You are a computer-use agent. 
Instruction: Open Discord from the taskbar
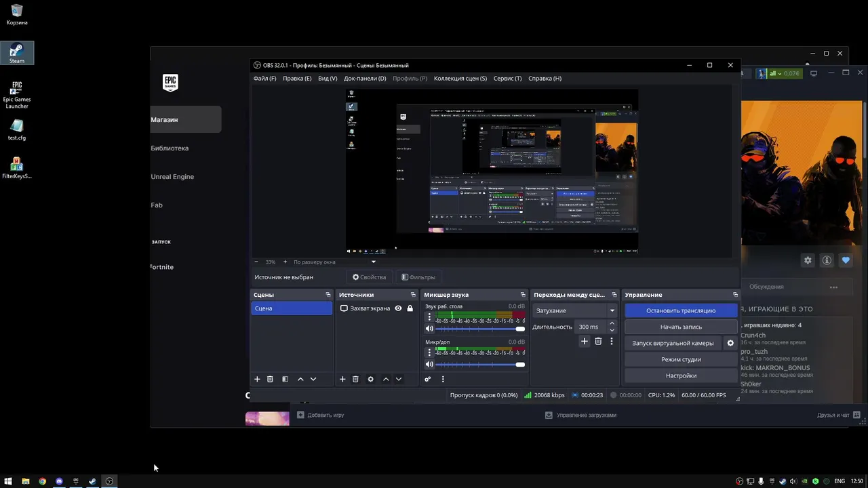pos(59,481)
